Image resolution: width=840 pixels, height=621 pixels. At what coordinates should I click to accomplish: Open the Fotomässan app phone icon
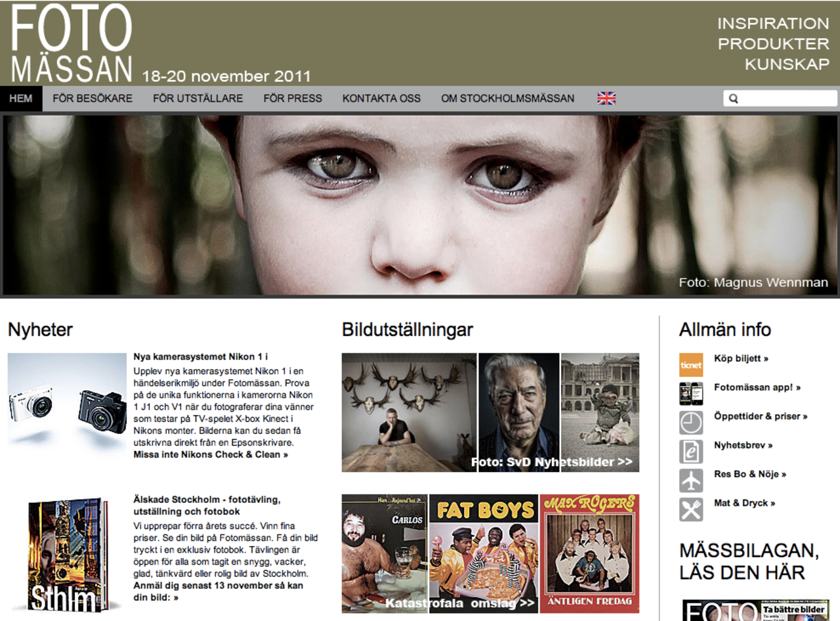(690, 394)
